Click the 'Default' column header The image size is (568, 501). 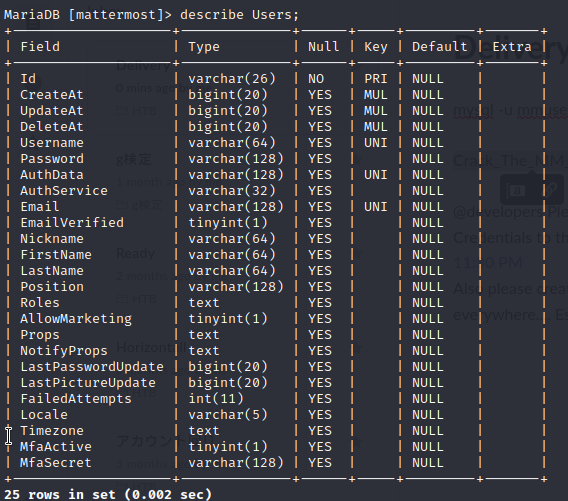click(x=439, y=47)
